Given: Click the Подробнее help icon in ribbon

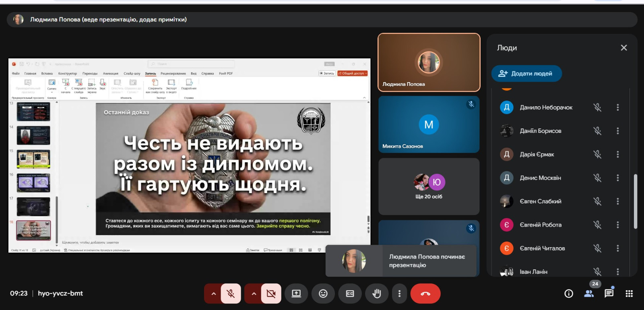Looking at the screenshot, I should coord(189,85).
